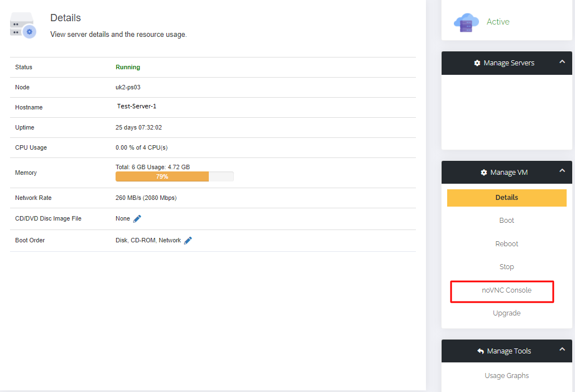Click the Memory row label
Viewport: 575px width, 392px height.
pos(26,173)
